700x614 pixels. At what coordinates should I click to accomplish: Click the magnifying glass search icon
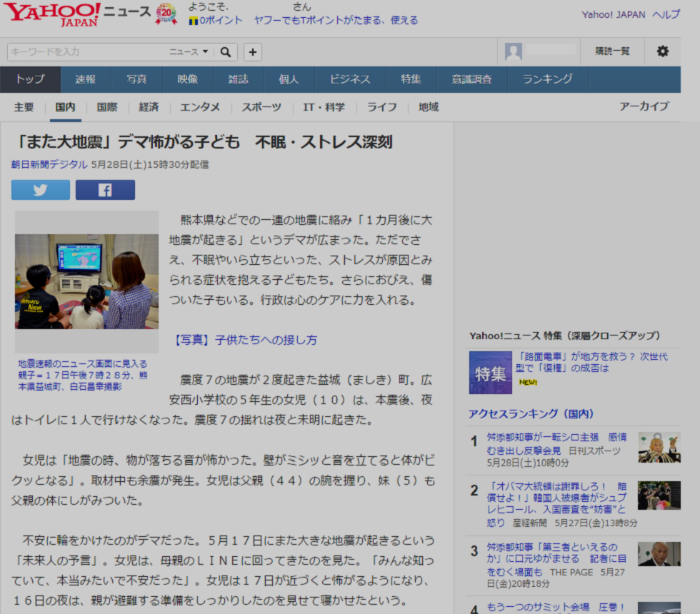225,52
